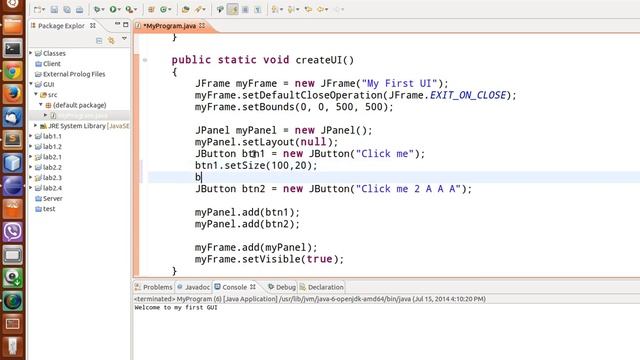Click the New file wizard icon

coord(37,9)
